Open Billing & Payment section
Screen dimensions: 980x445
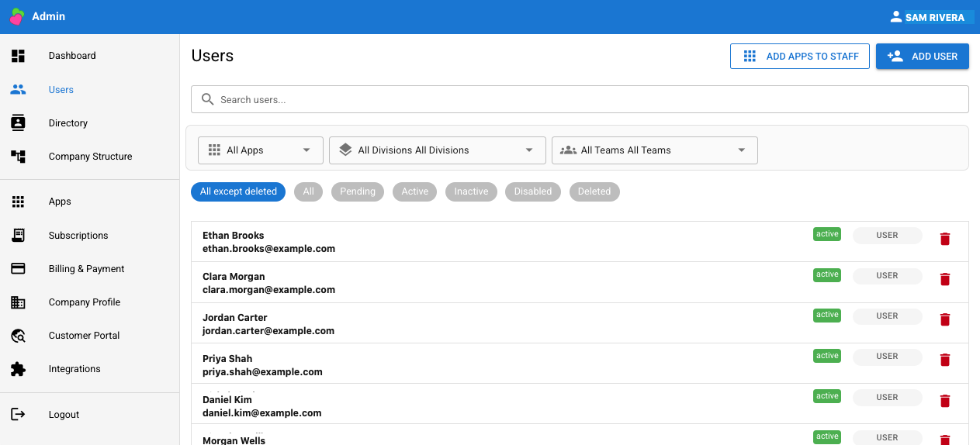pos(86,269)
